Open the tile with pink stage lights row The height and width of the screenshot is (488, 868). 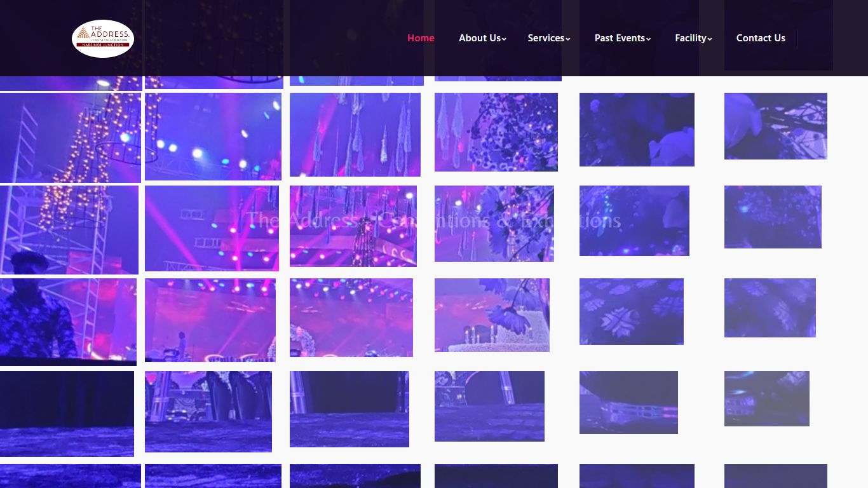point(351,318)
